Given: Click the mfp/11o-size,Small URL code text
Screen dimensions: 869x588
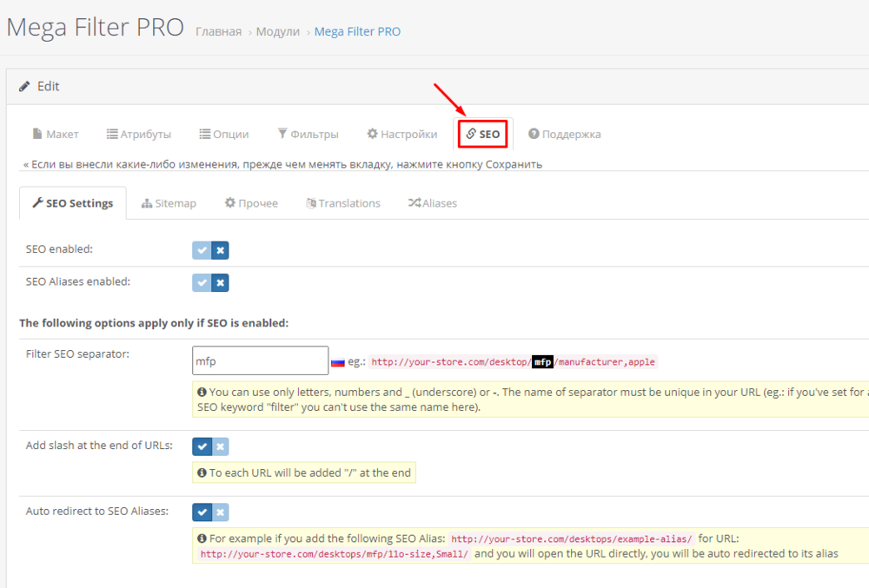Looking at the screenshot, I should tap(335, 553).
